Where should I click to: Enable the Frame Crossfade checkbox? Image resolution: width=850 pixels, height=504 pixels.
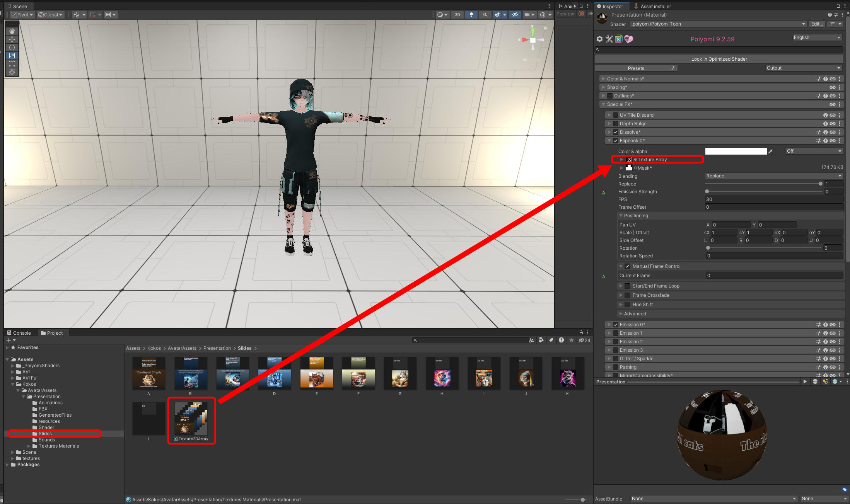point(627,295)
